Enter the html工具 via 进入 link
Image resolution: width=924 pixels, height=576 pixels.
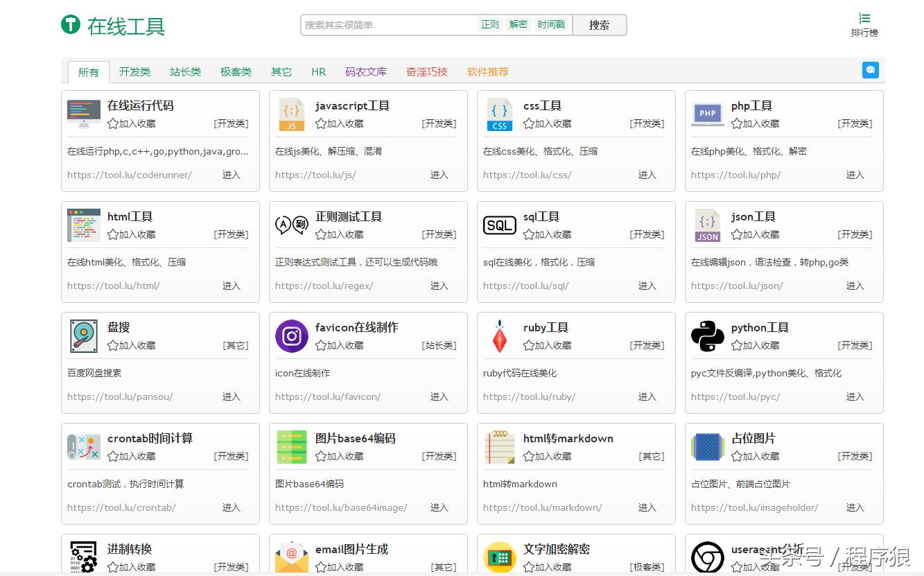coord(231,286)
